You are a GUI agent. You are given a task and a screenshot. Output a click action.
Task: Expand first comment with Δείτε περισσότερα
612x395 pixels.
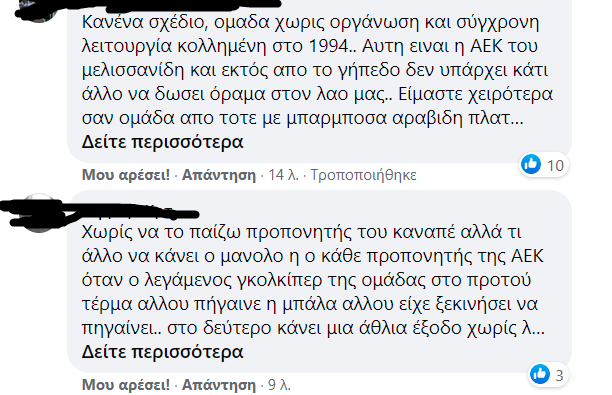pyautogui.click(x=162, y=142)
